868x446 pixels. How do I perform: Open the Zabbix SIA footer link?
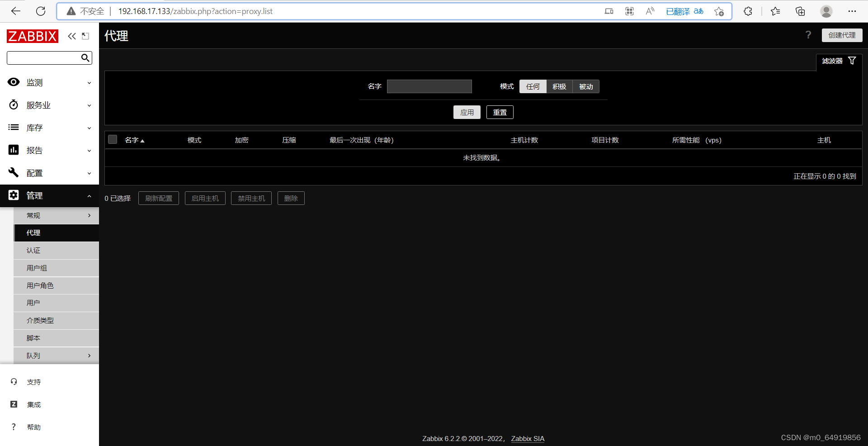point(528,438)
